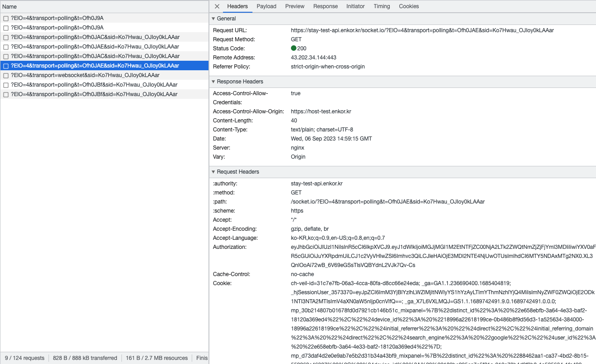Image resolution: width=596 pixels, height=364 pixels.
Task: Click the 161 B / 2.7 MB resources entry
Action: [x=157, y=358]
